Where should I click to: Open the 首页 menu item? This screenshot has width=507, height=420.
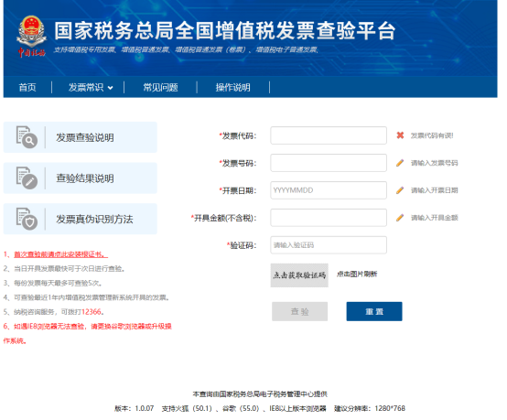click(27, 87)
